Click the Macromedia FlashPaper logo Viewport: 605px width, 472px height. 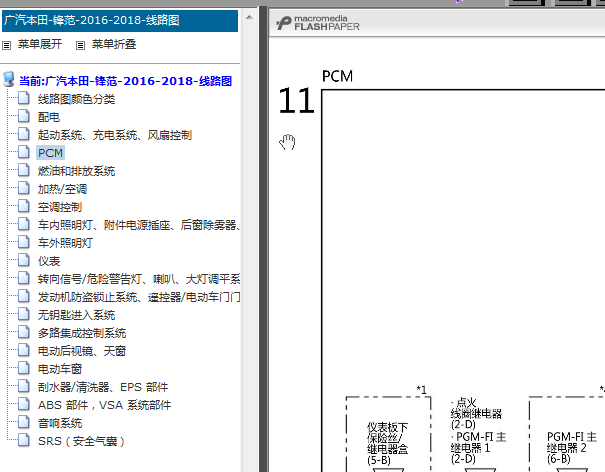click(318, 23)
